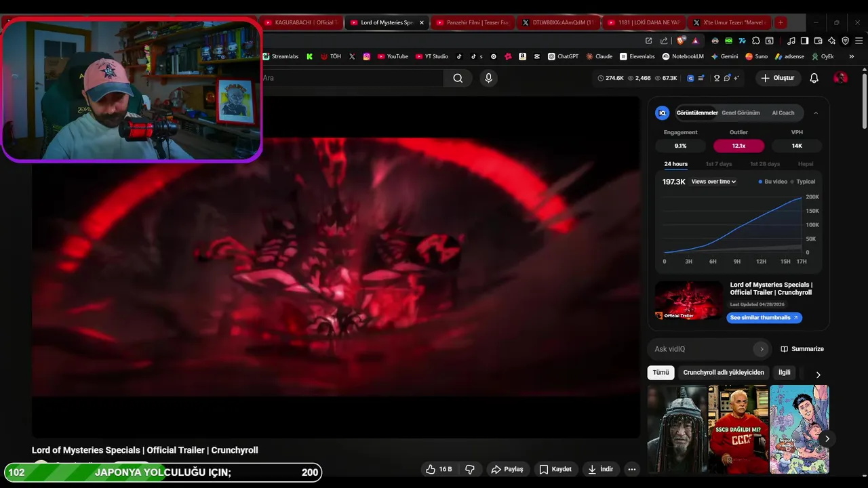Open the Amazon bookmark icon
The image size is (868, 488).
point(522,56)
